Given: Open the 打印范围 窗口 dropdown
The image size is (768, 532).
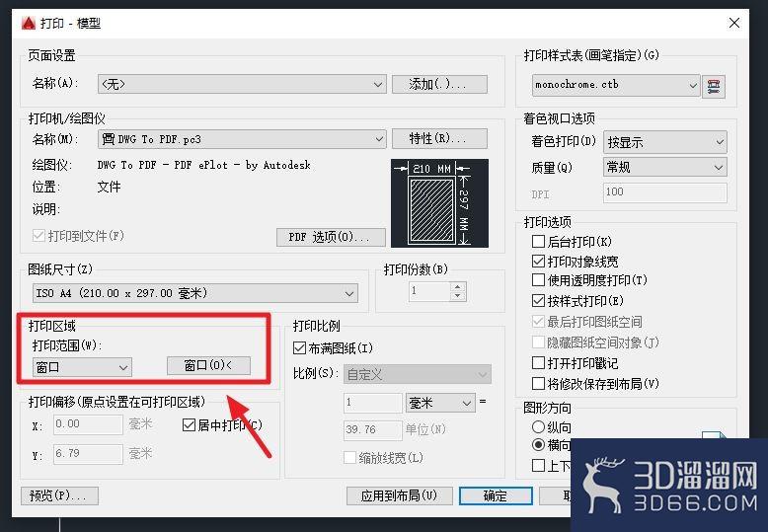Looking at the screenshot, I should [82, 367].
